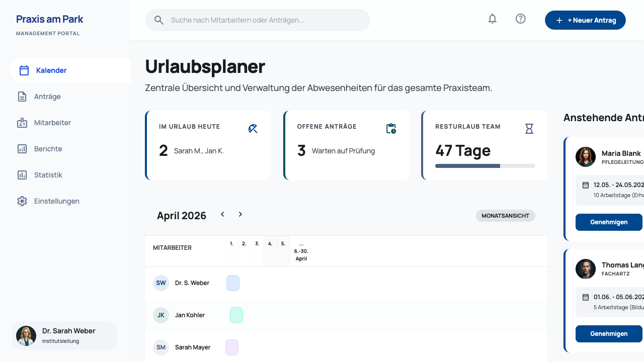Switch to Mitarbeiter in the sidebar
The image size is (644, 362).
coord(52,123)
